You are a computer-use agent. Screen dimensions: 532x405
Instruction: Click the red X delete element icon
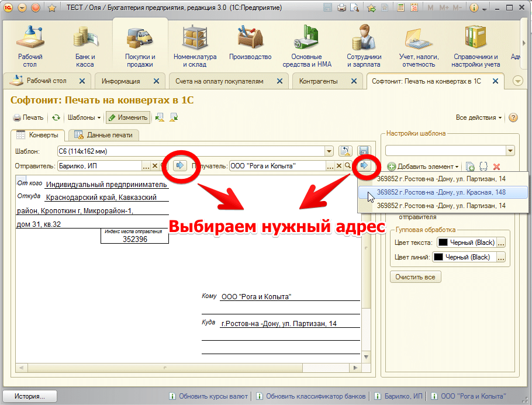[x=497, y=167]
